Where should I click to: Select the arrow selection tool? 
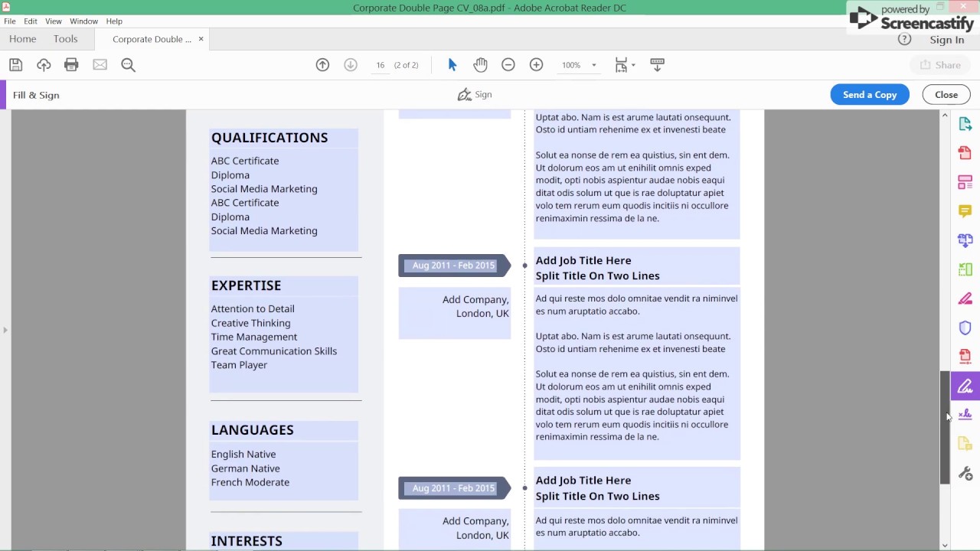tap(452, 65)
